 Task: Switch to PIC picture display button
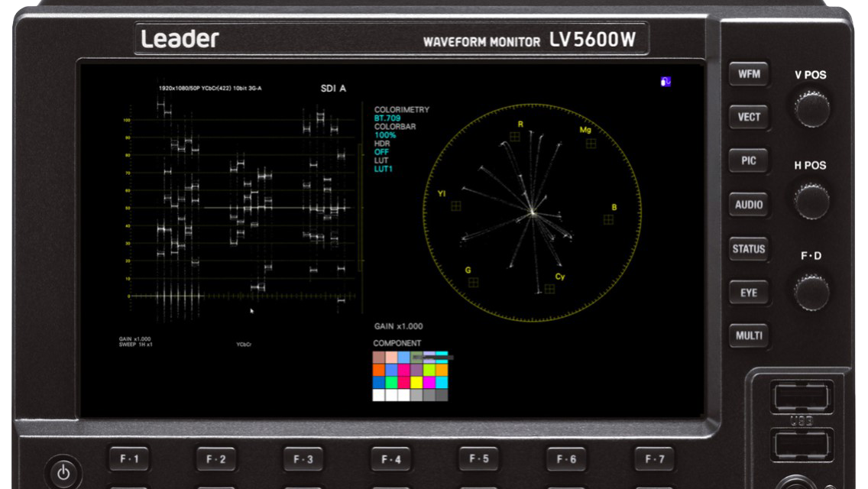pyautogui.click(x=749, y=160)
